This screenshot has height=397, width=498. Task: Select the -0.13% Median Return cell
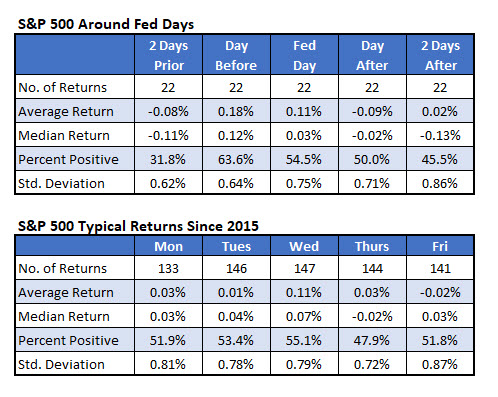click(440, 135)
